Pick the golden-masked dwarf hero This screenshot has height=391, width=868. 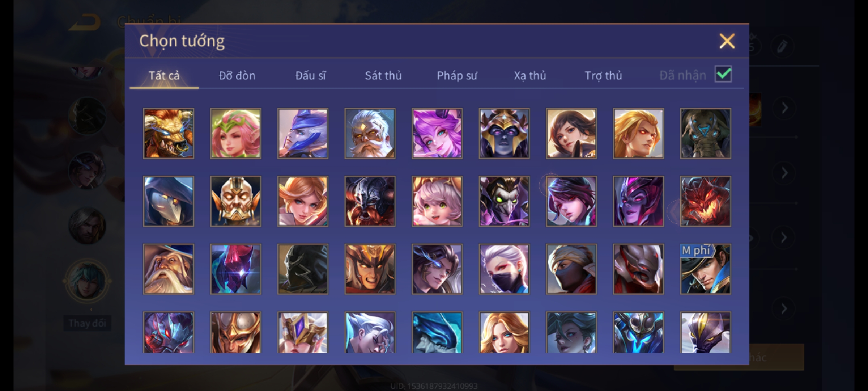235,201
